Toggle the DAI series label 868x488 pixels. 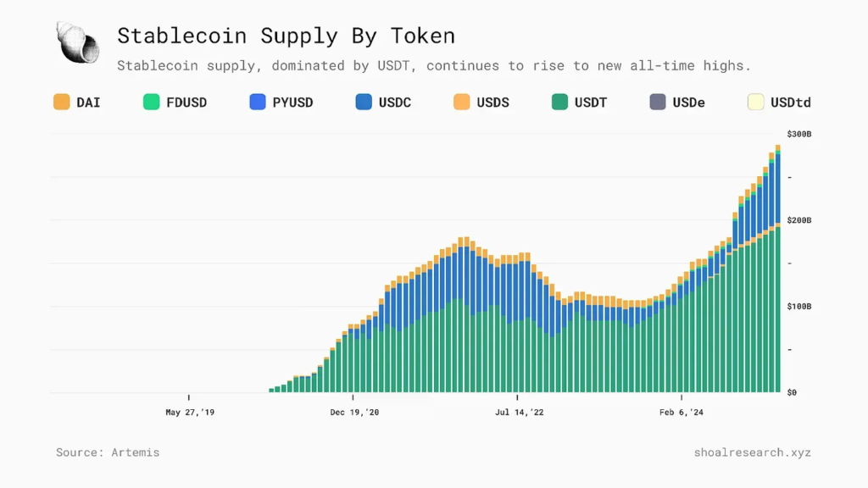pos(88,103)
